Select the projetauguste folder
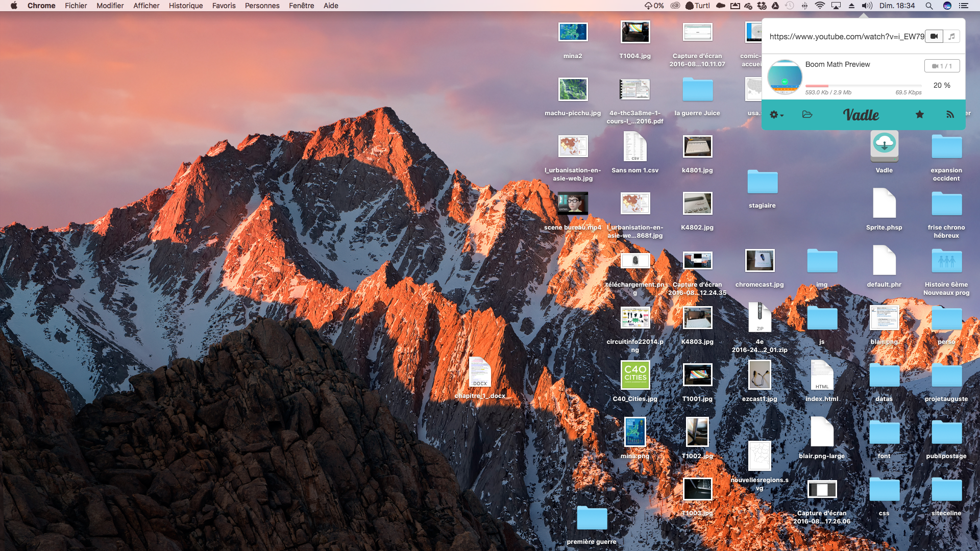The image size is (980, 551). [x=946, y=375]
